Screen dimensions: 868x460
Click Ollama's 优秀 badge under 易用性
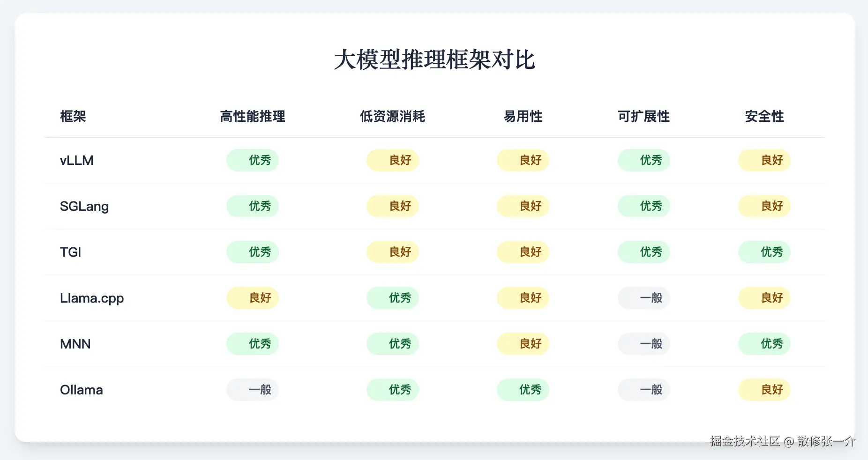(x=523, y=390)
